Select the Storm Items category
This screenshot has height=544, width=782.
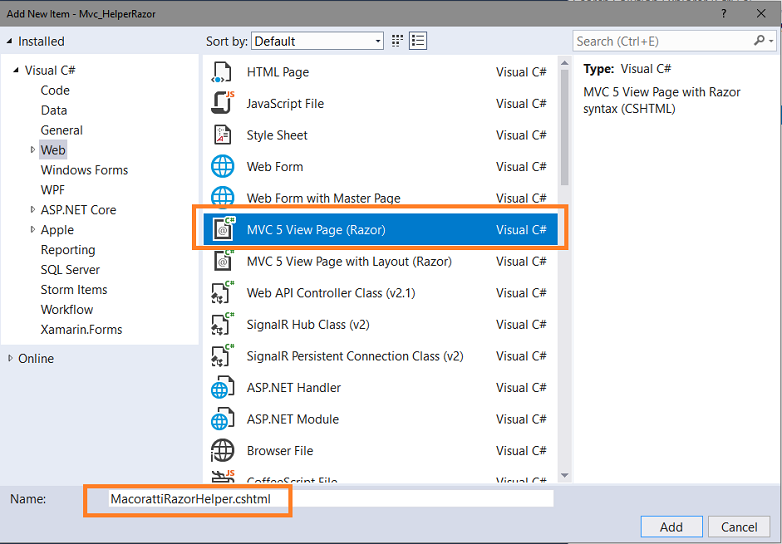pyautogui.click(x=74, y=290)
